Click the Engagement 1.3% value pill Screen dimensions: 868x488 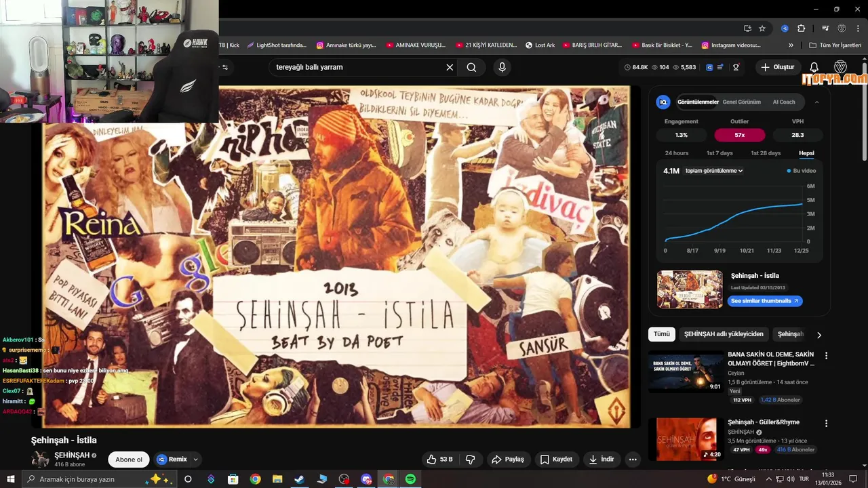tap(682, 135)
